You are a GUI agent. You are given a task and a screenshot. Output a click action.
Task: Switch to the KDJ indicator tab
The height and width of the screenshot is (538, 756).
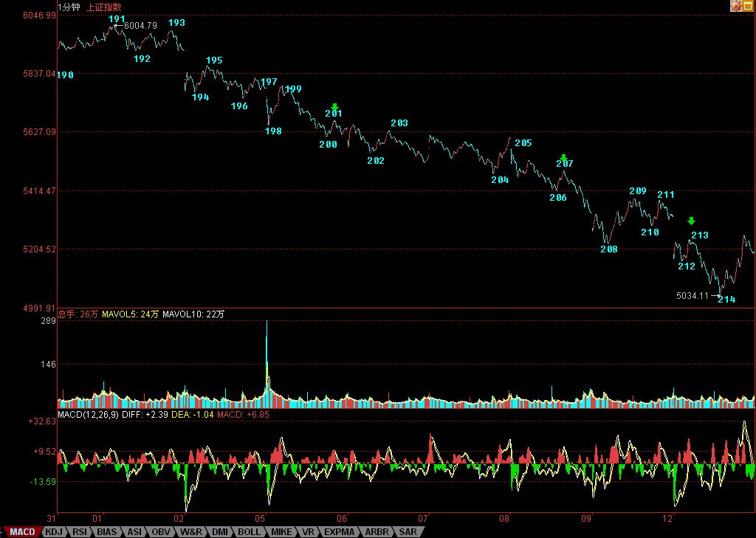[54, 531]
